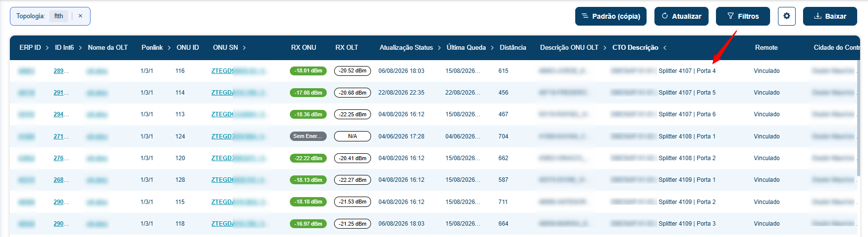The width and height of the screenshot is (868, 237).
Task: Open the ID Int6 link starting 276
Action: coord(61,158)
